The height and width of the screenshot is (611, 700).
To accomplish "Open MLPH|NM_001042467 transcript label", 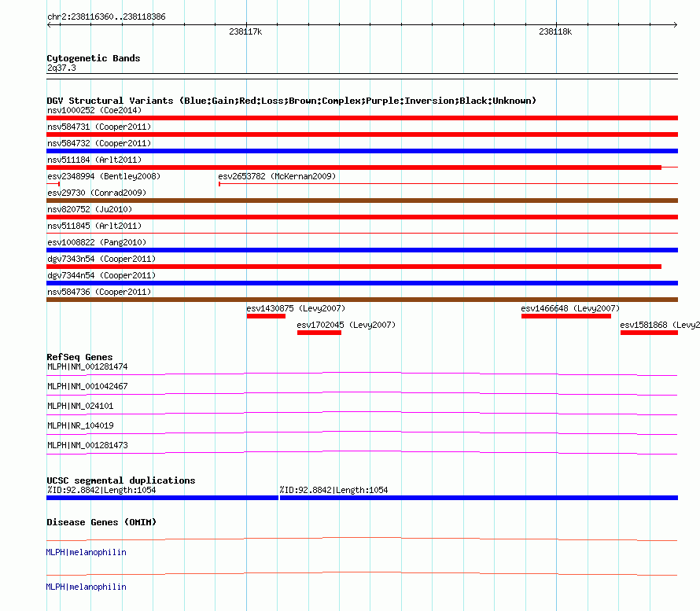I will click(x=87, y=387).
